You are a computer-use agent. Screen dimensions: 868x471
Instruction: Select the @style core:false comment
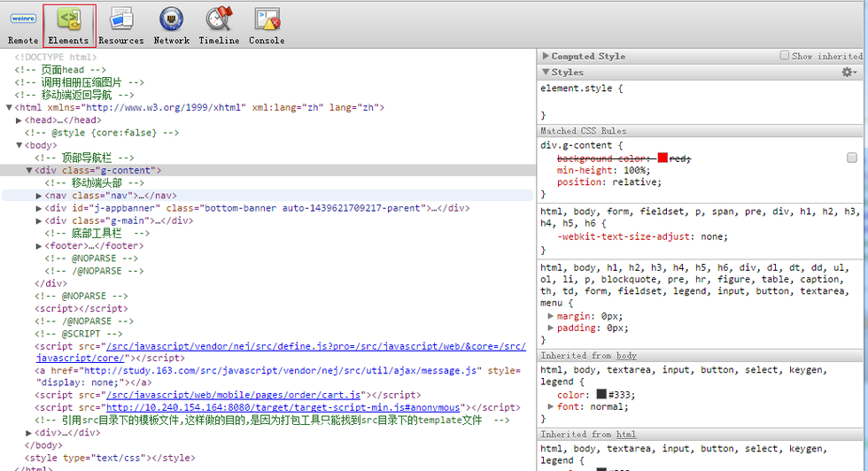[102, 133]
